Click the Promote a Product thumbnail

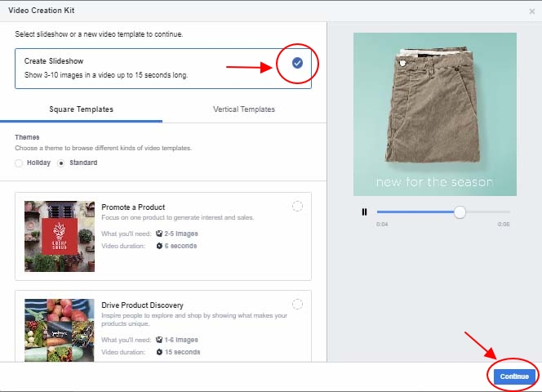pos(59,236)
